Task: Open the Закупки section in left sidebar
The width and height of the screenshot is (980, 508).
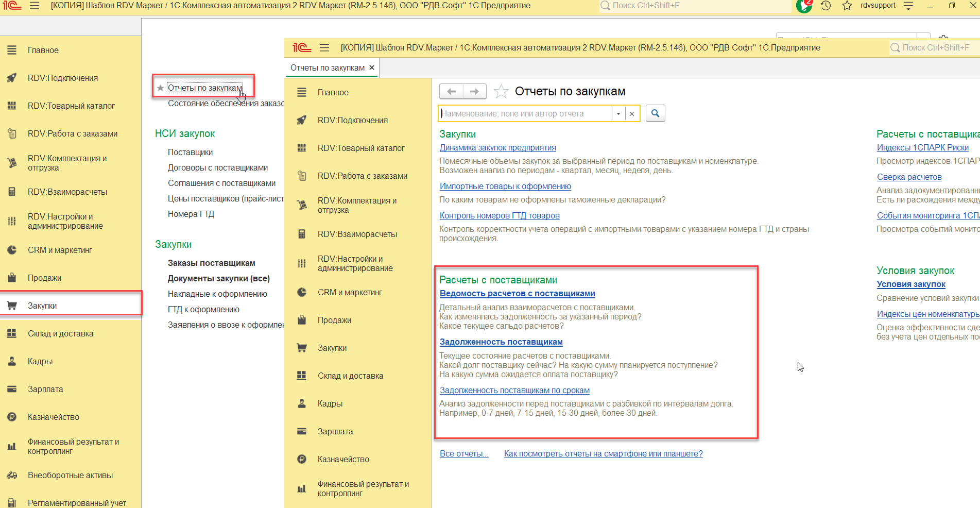Action: coord(42,306)
